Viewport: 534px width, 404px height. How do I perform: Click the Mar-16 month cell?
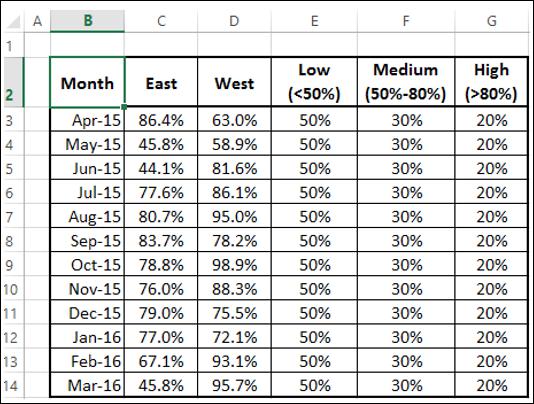pos(88,385)
